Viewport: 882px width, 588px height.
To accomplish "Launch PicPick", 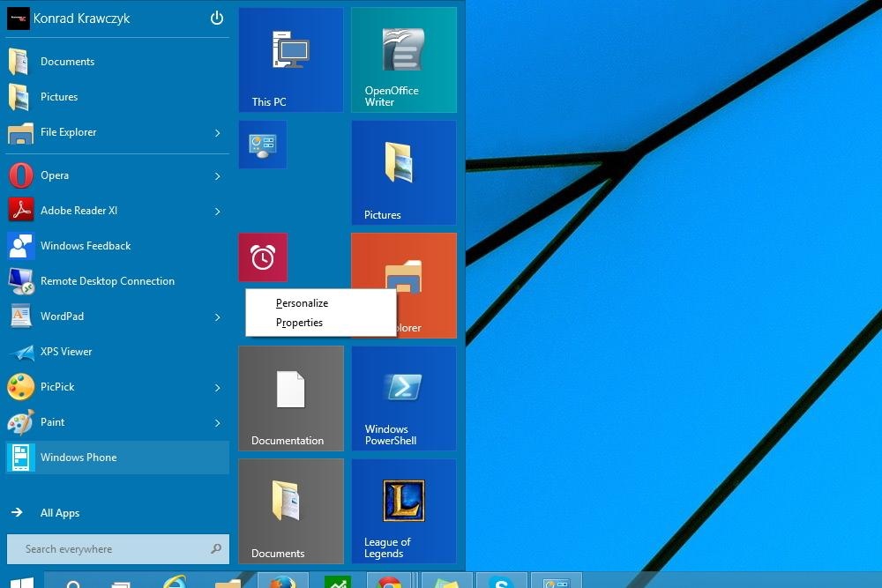I will click(117, 387).
